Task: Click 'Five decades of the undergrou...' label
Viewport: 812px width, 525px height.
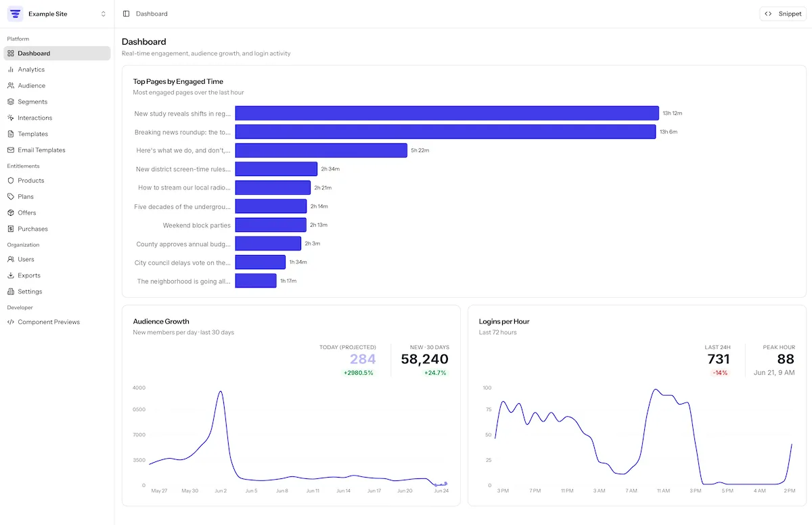Action: click(183, 206)
